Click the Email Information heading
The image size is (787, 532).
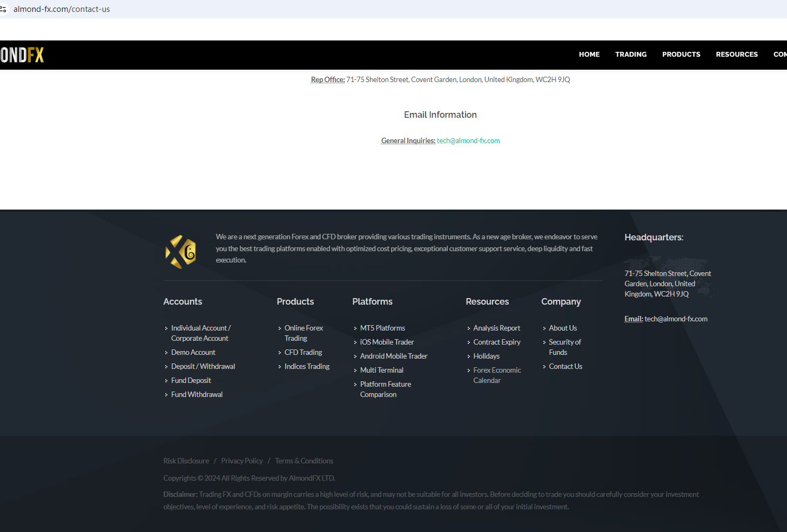(440, 115)
